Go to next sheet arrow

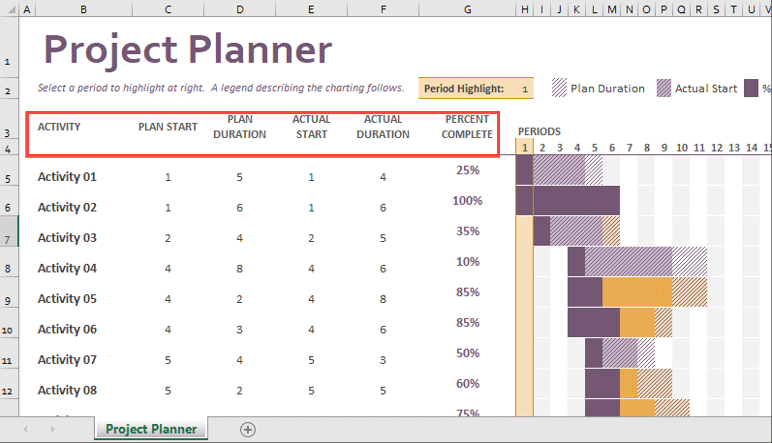click(53, 430)
